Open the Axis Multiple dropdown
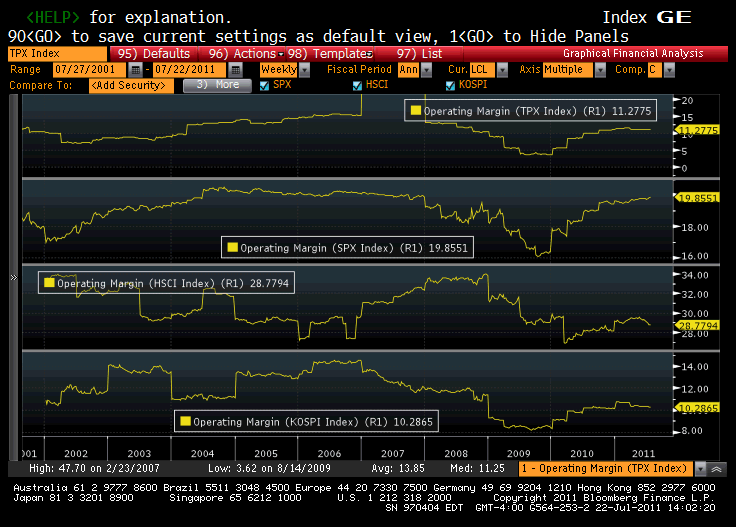The width and height of the screenshot is (736, 527). coord(600,70)
